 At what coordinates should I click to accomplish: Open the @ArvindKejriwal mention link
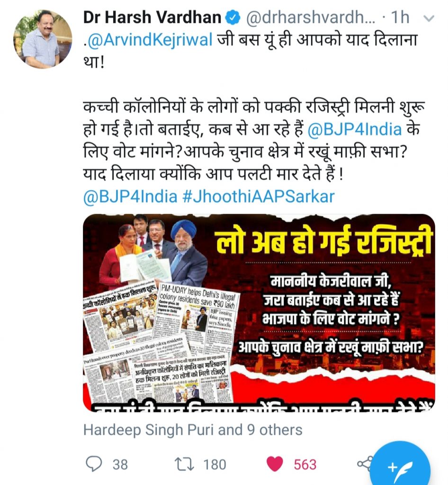coord(150,41)
